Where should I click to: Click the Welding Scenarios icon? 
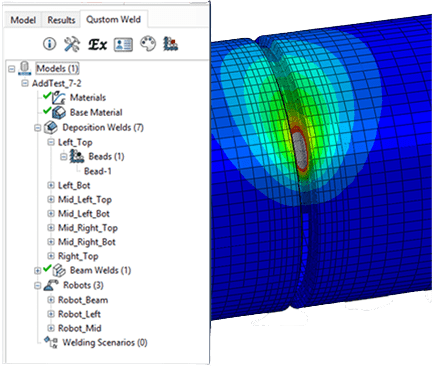51,342
